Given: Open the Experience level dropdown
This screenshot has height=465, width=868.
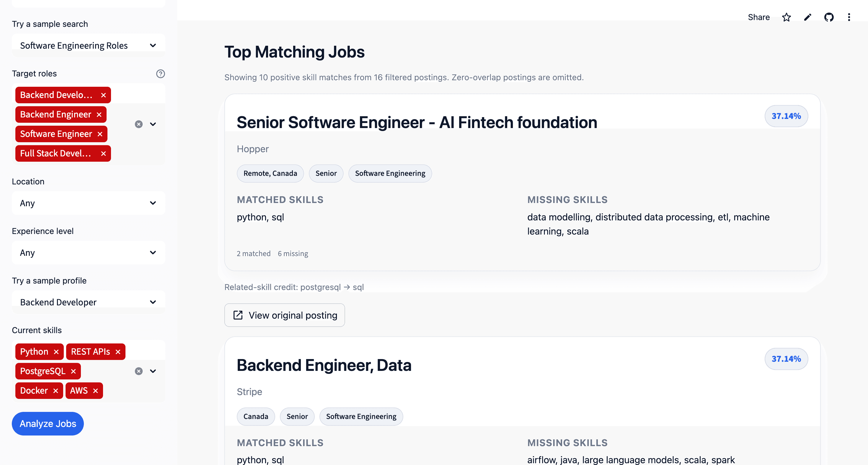Looking at the screenshot, I should [88, 253].
